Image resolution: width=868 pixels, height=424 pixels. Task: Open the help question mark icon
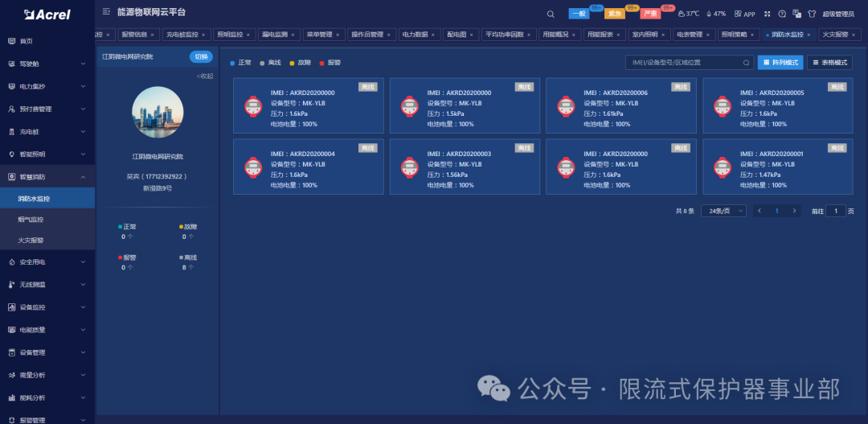pos(782,14)
